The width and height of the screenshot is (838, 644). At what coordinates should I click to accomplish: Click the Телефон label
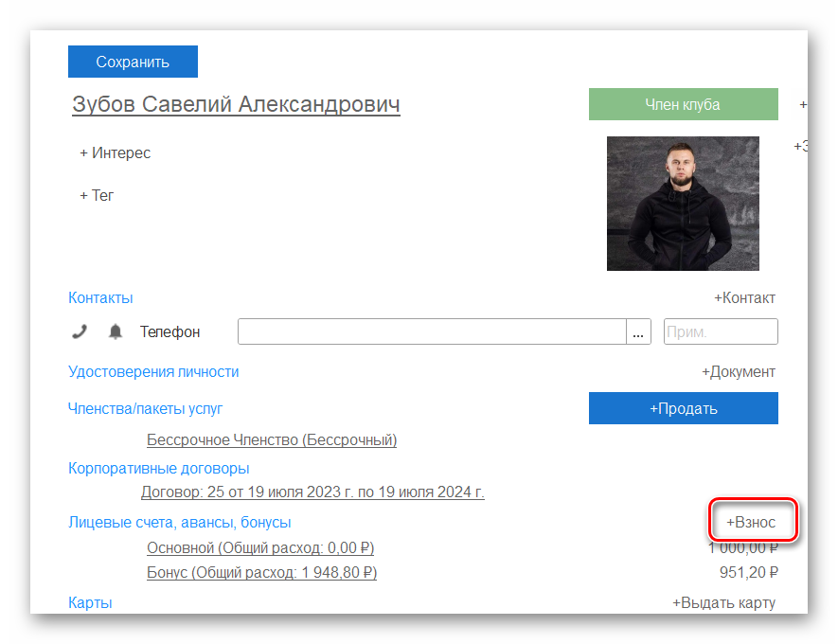click(169, 331)
